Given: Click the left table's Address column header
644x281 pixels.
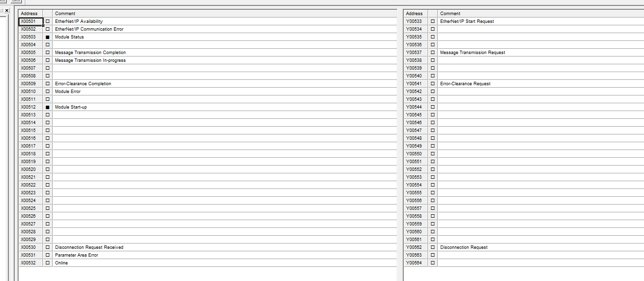Looking at the screenshot, I should (x=31, y=14).
